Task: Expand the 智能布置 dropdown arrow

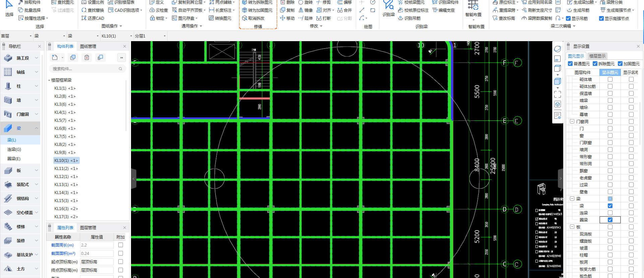Action: coord(473,20)
